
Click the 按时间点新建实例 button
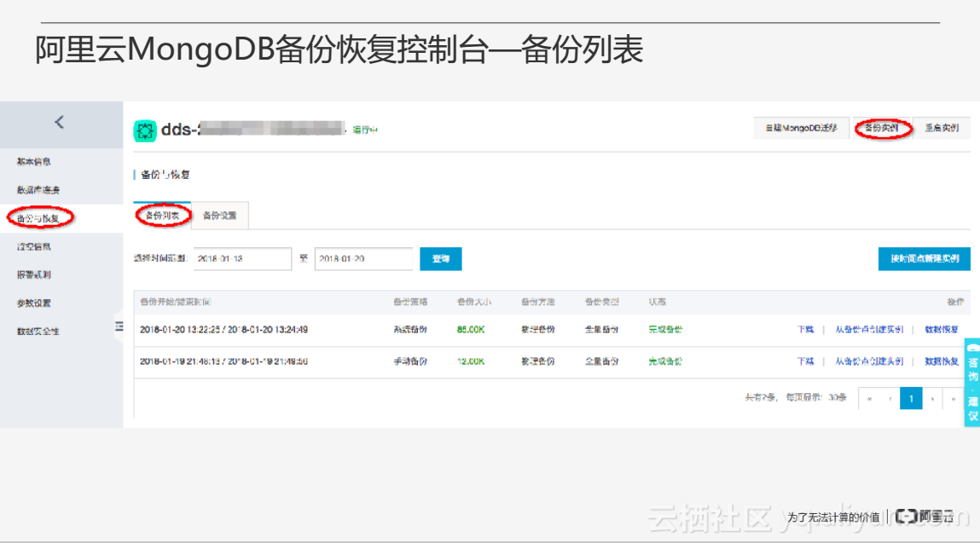click(925, 258)
